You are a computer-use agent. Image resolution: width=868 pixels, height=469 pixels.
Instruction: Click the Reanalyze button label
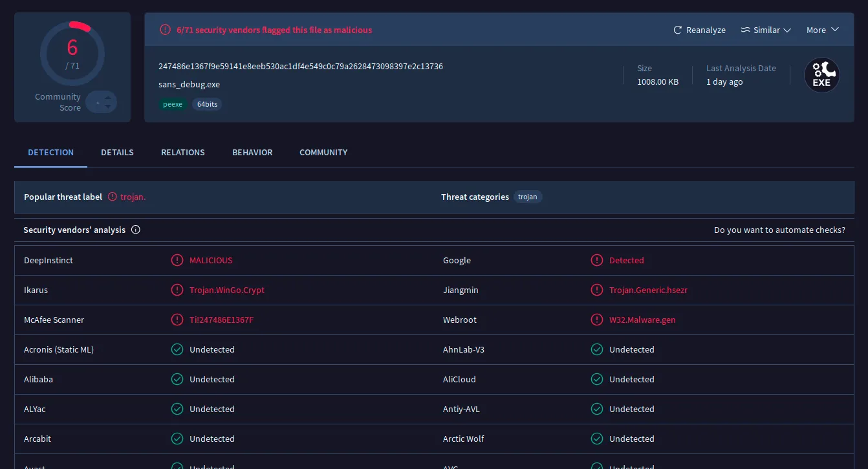point(706,30)
